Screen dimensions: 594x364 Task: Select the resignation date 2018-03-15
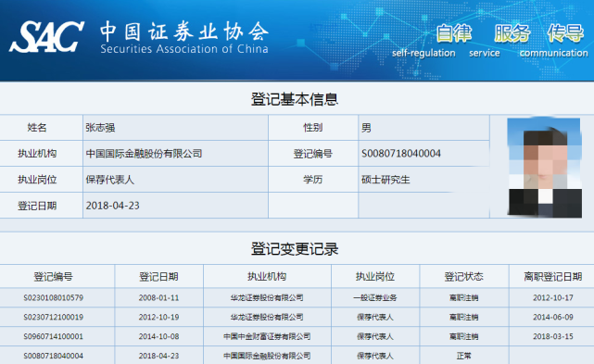pos(553,336)
